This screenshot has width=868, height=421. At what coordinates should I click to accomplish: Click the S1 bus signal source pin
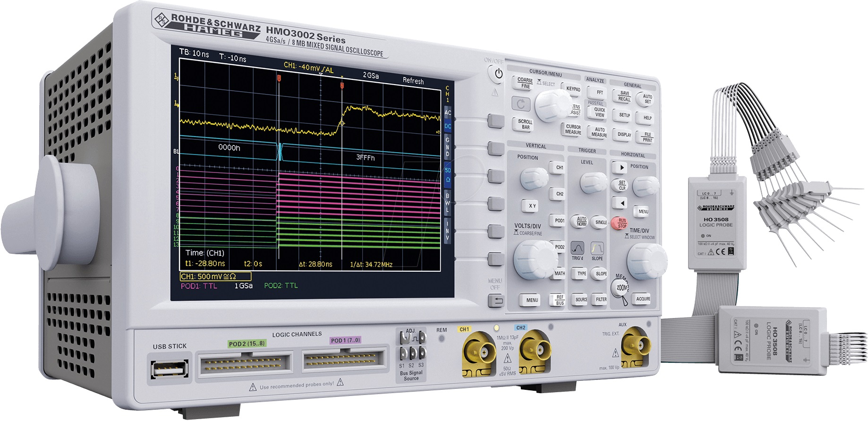[403, 354]
